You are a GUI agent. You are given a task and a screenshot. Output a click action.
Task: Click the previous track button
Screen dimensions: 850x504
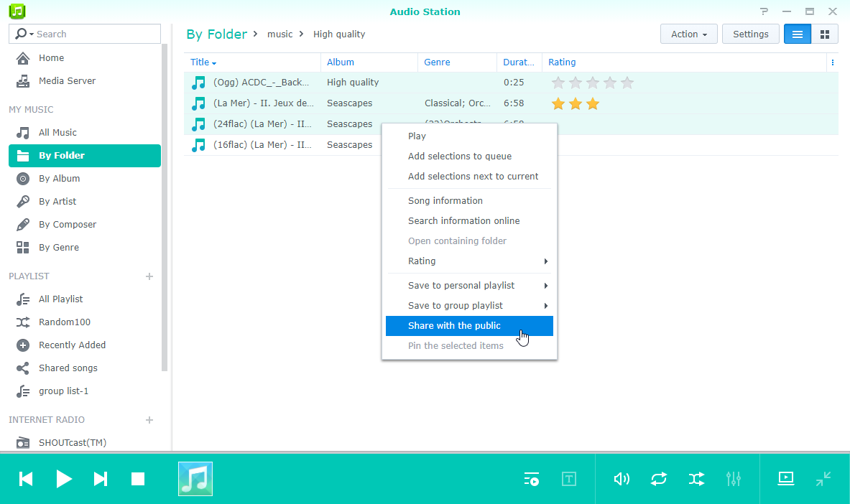25,479
